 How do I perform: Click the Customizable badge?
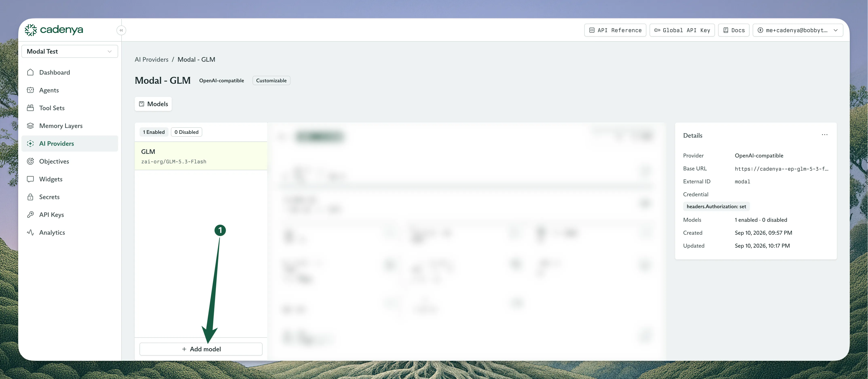[271, 80]
